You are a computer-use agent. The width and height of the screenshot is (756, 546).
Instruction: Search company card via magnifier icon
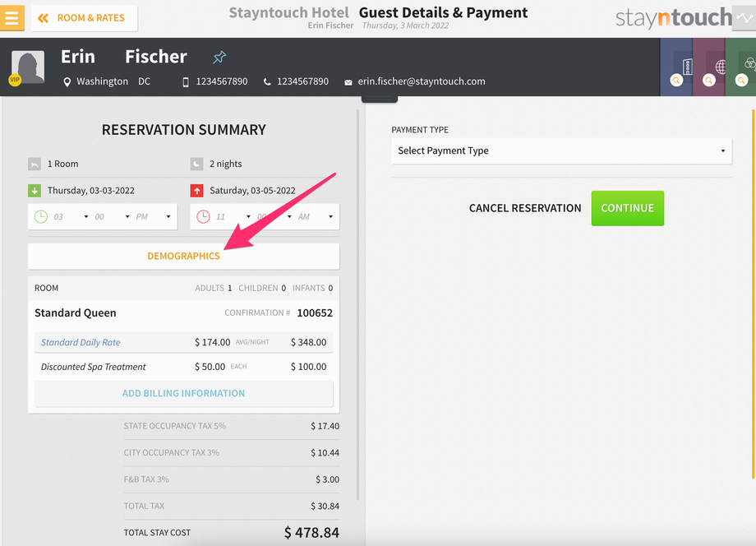click(676, 80)
